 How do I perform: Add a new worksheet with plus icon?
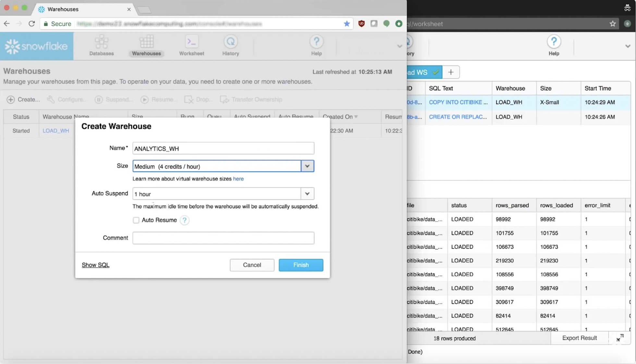click(x=451, y=72)
